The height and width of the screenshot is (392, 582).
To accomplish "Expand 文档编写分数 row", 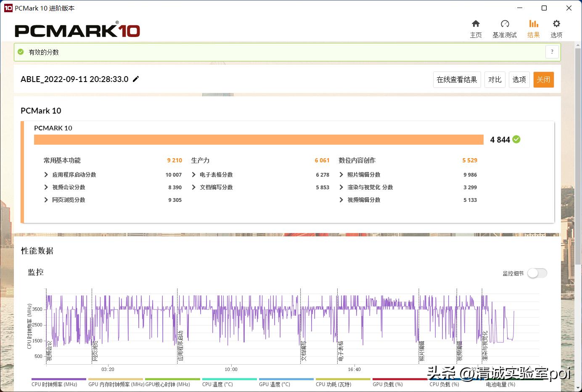I will (194, 187).
